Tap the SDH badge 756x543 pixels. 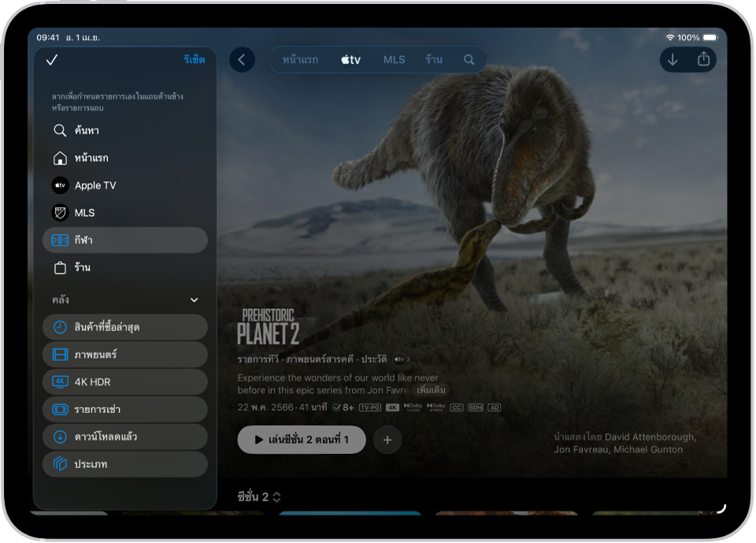tap(476, 407)
